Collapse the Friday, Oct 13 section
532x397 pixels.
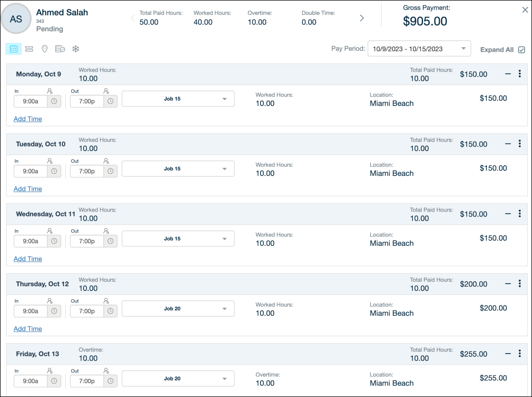point(508,354)
